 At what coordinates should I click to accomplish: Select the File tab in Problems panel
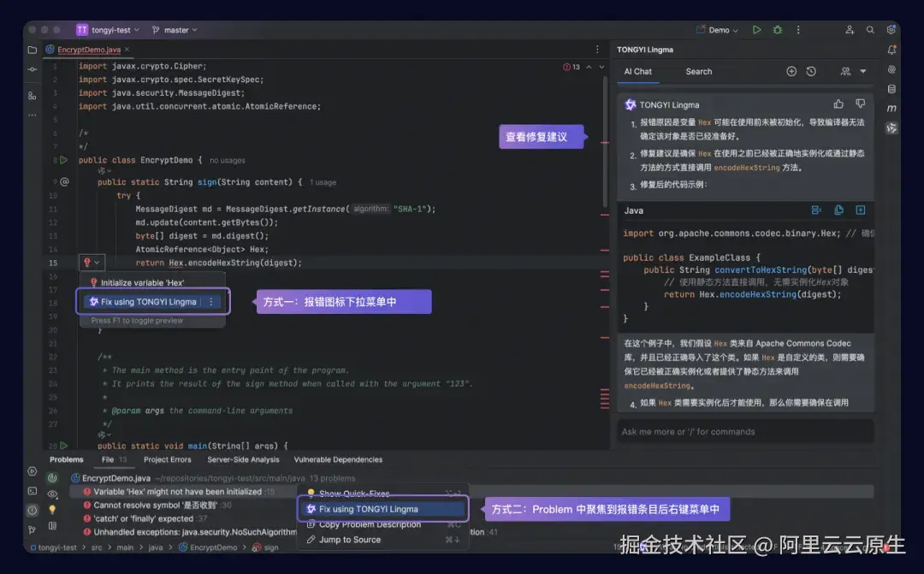pyautogui.click(x=114, y=459)
